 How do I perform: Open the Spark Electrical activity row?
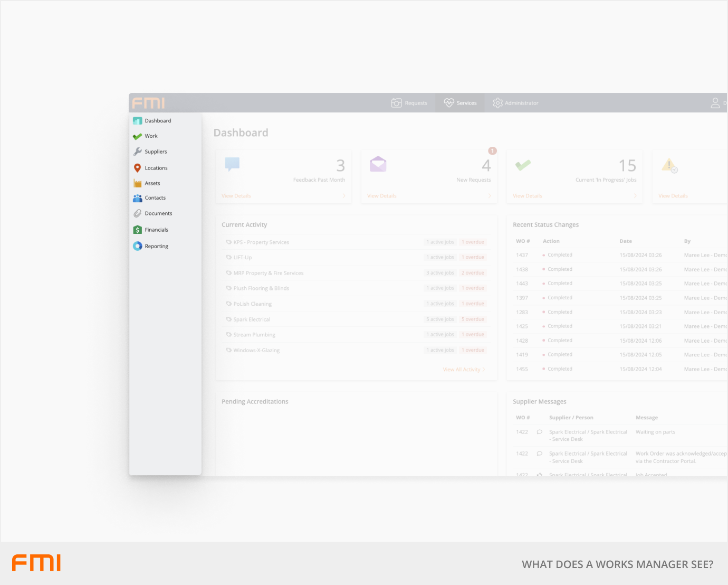tap(252, 319)
